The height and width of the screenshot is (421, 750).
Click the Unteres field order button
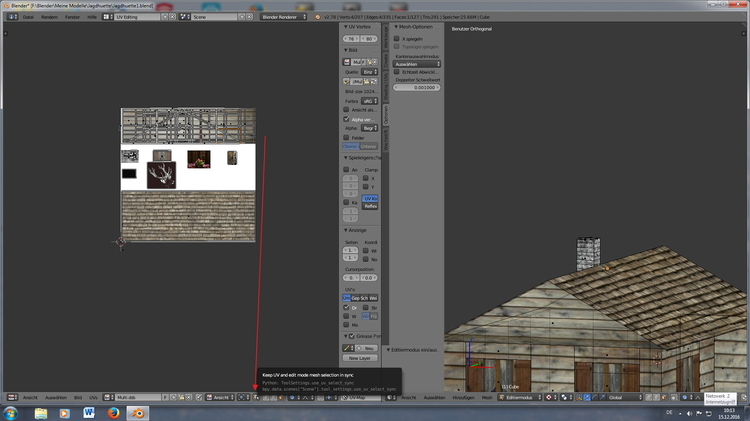(368, 146)
